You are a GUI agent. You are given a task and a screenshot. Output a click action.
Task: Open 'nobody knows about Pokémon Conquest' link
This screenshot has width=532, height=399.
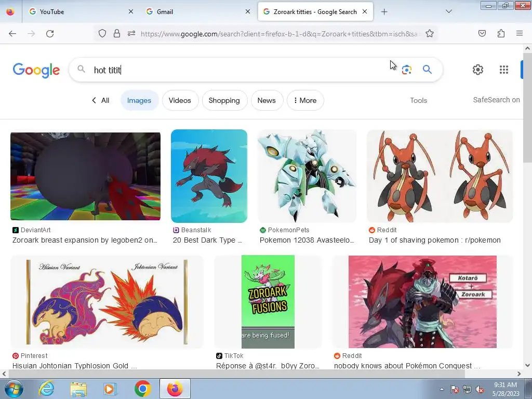[x=407, y=366]
